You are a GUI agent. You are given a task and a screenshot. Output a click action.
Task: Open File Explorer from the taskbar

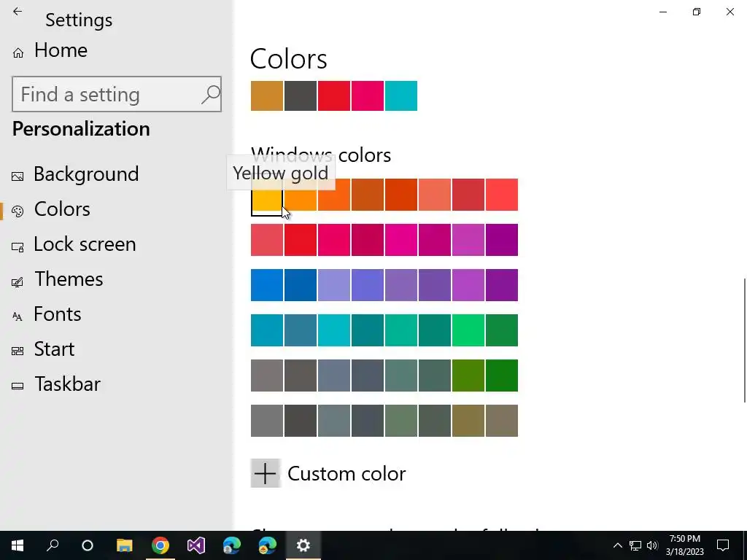[x=125, y=545]
